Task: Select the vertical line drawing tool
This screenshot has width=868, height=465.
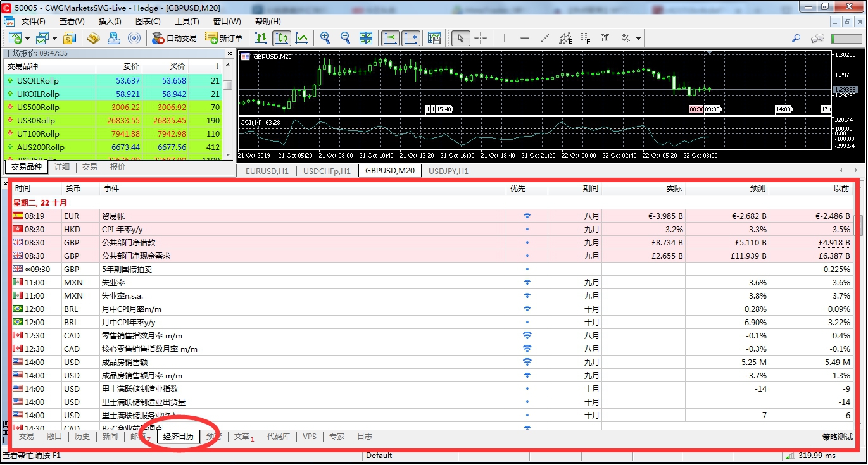Action: 505,39
